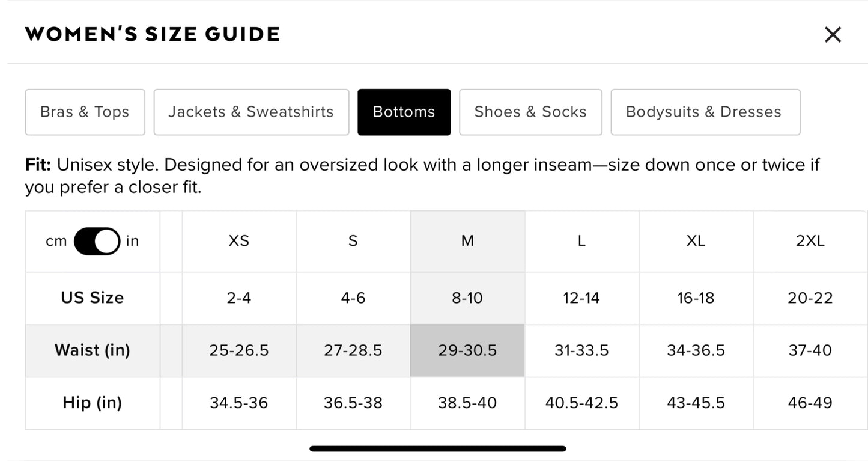Select the L size column header
The width and height of the screenshot is (868, 461).
581,241
